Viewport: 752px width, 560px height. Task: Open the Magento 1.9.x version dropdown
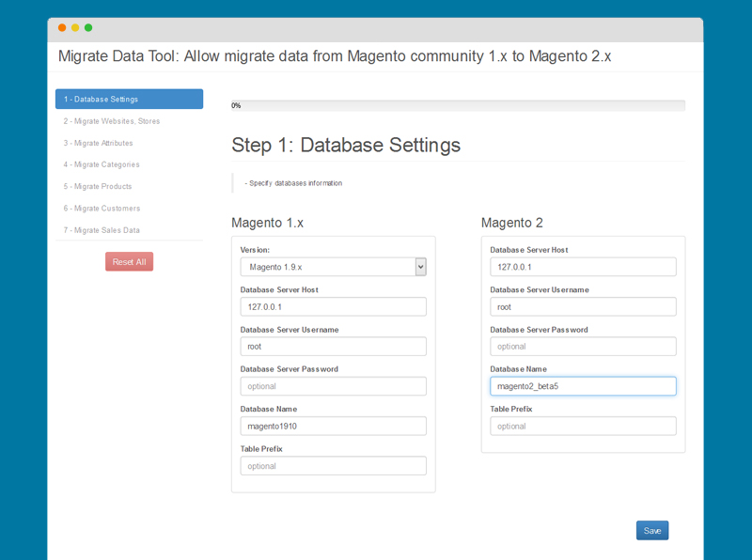[x=334, y=267]
